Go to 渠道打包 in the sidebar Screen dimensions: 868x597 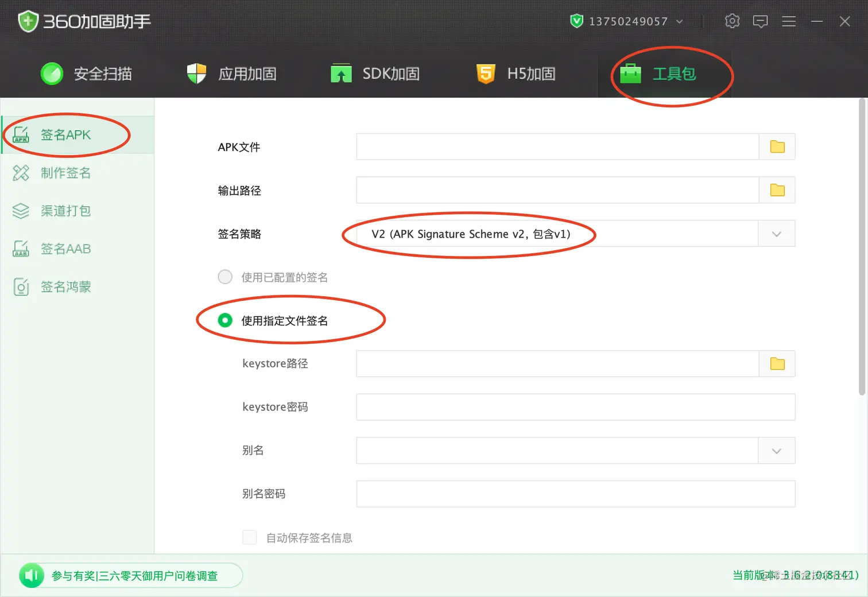[x=65, y=211]
